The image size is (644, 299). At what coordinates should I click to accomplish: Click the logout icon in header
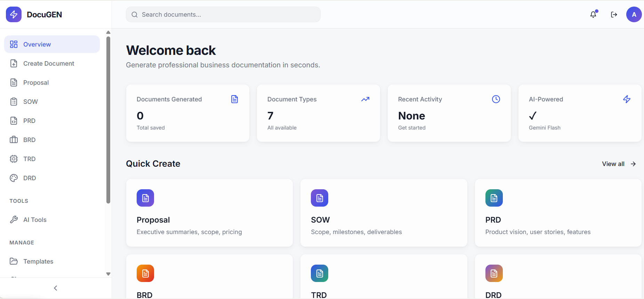(x=614, y=14)
